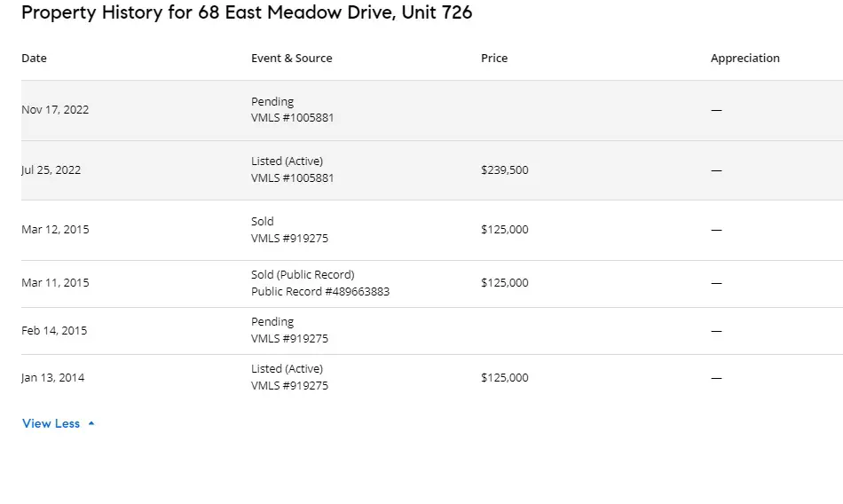Click the View Less caret arrow icon
This screenshot has width=843, height=504.
point(91,423)
